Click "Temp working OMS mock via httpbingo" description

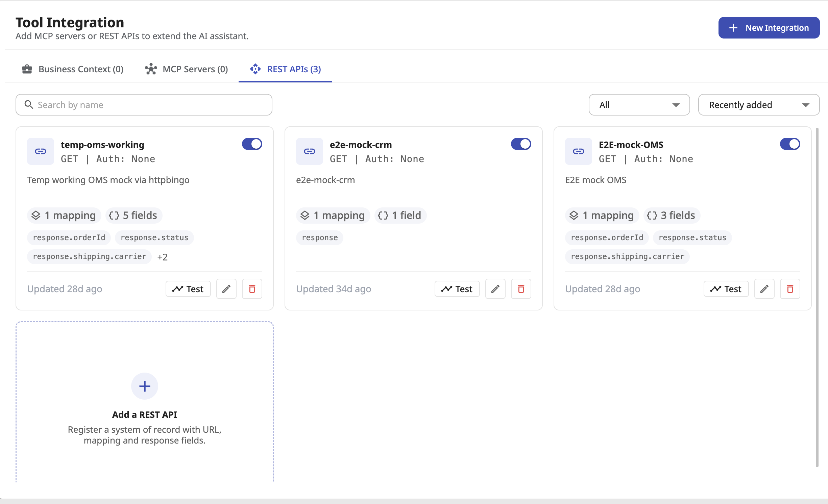click(x=108, y=180)
